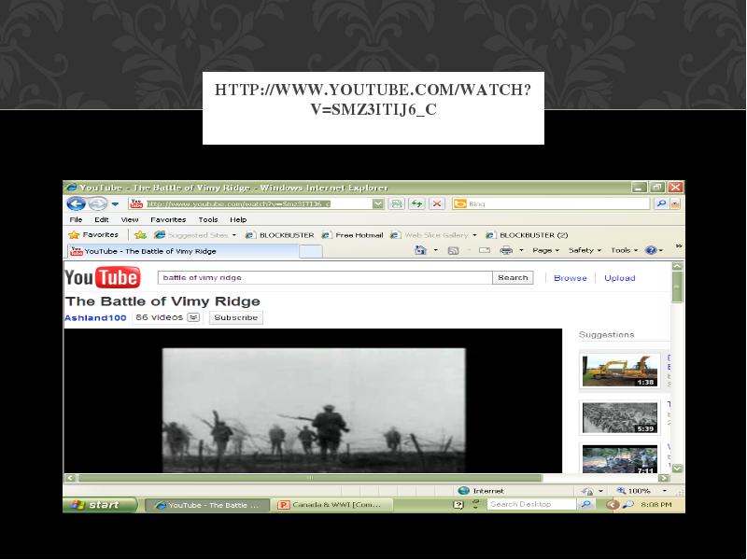
Task: Open the excavator suggestion thumbnail 1:38
Action: pos(619,371)
